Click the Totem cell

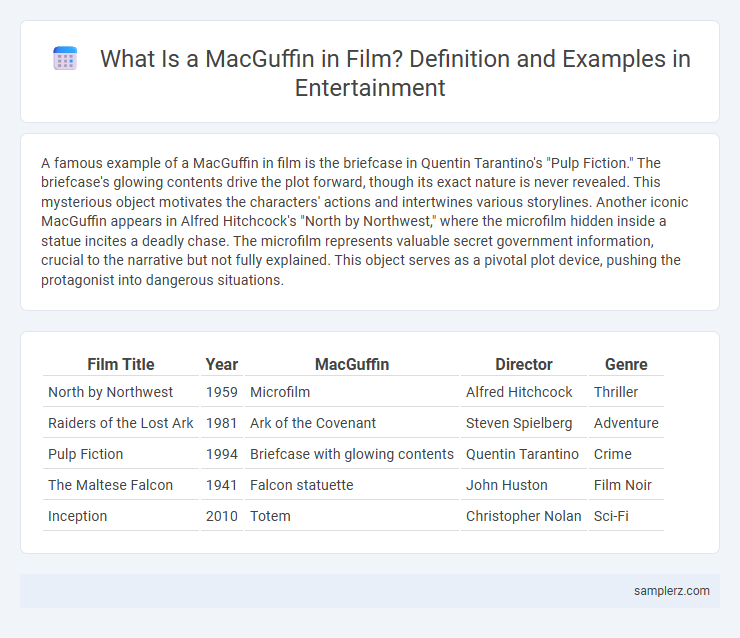point(352,516)
